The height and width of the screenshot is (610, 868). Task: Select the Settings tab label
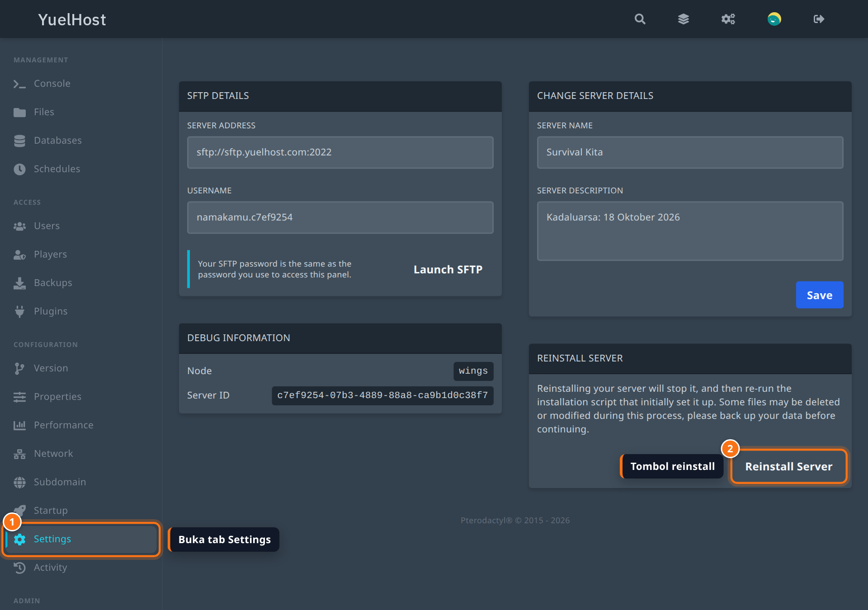(x=52, y=539)
